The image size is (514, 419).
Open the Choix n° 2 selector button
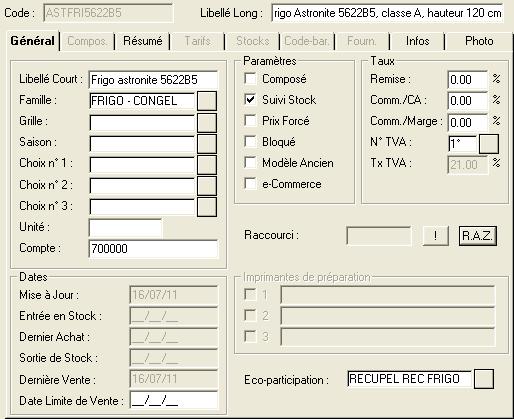[207, 186]
